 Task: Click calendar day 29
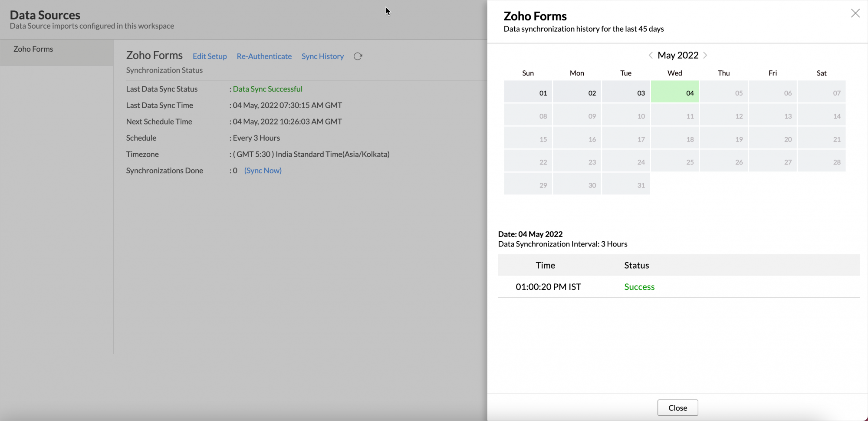[528, 184]
